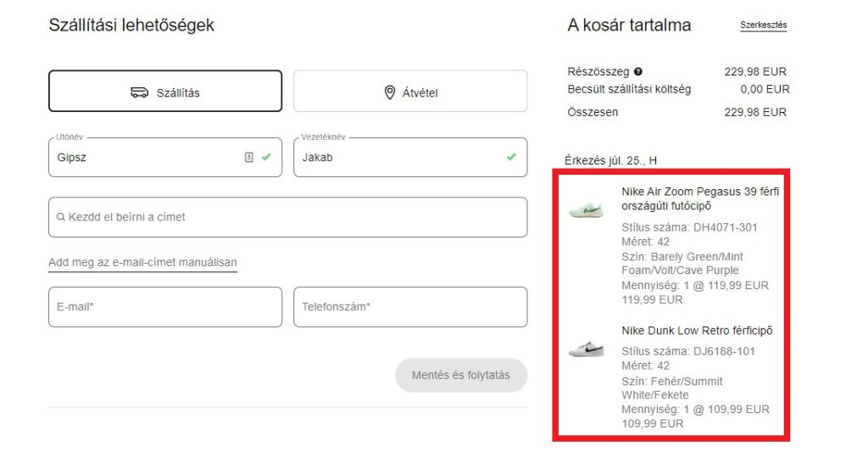Viewport: 868px width, 452px height.
Task: Click the green checkmark in Vezetéknév field
Action: coord(511,158)
